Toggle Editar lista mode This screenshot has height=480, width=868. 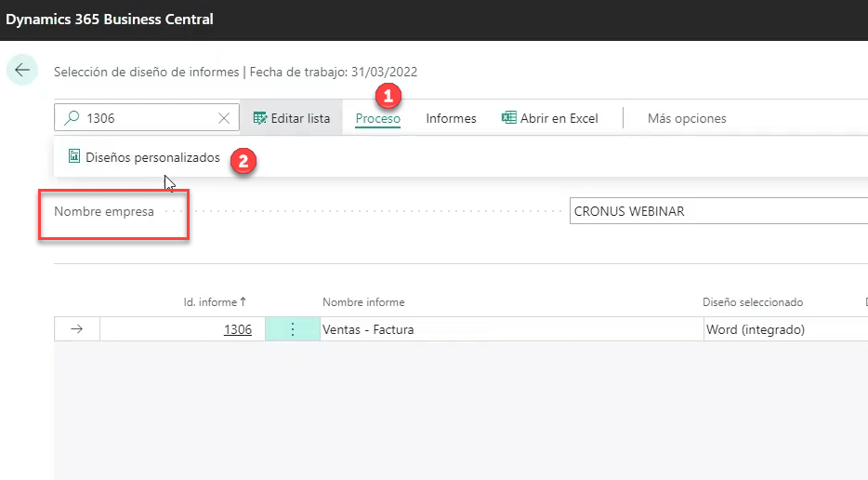click(x=292, y=118)
